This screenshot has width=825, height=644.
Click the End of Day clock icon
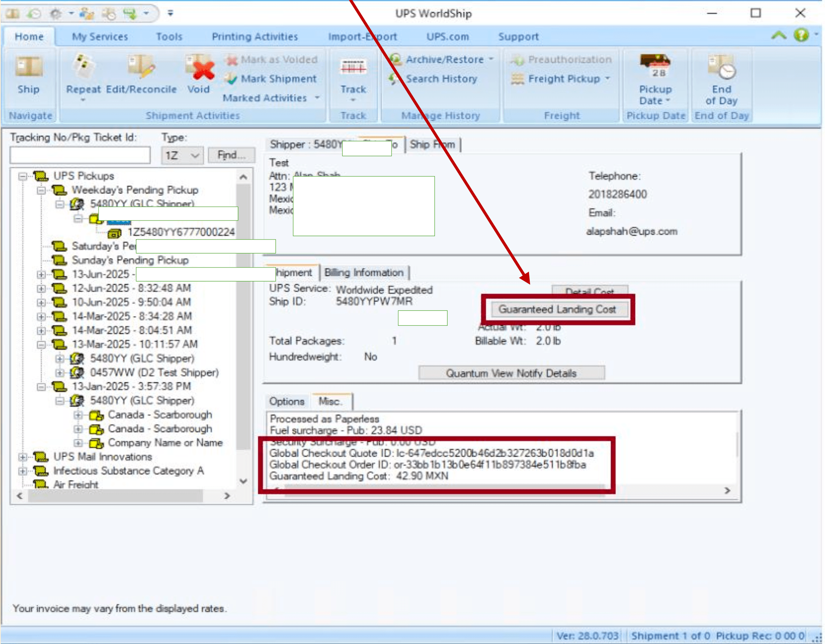tap(721, 67)
